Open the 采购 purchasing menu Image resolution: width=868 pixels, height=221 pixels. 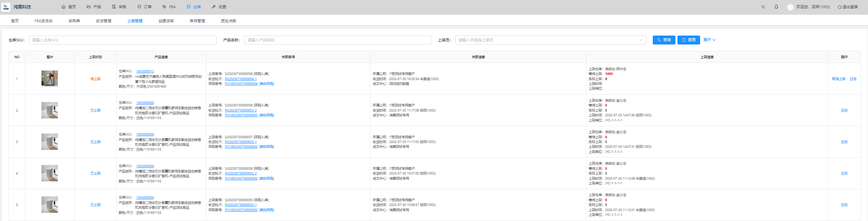(119, 7)
